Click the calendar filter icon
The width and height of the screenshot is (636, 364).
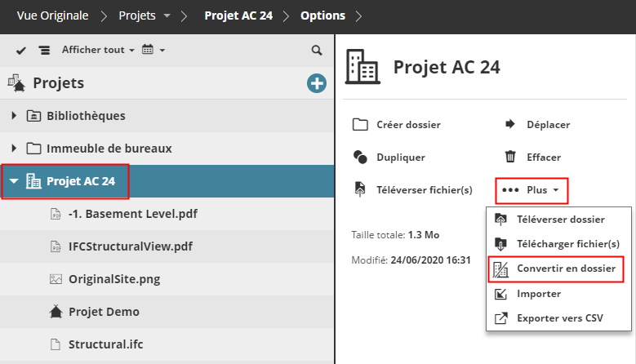click(x=148, y=50)
